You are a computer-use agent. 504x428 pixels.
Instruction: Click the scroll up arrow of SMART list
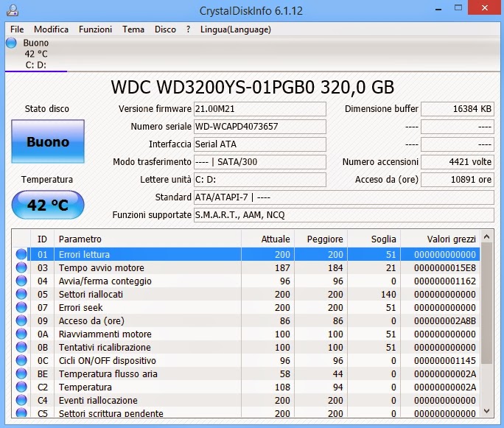[486, 236]
